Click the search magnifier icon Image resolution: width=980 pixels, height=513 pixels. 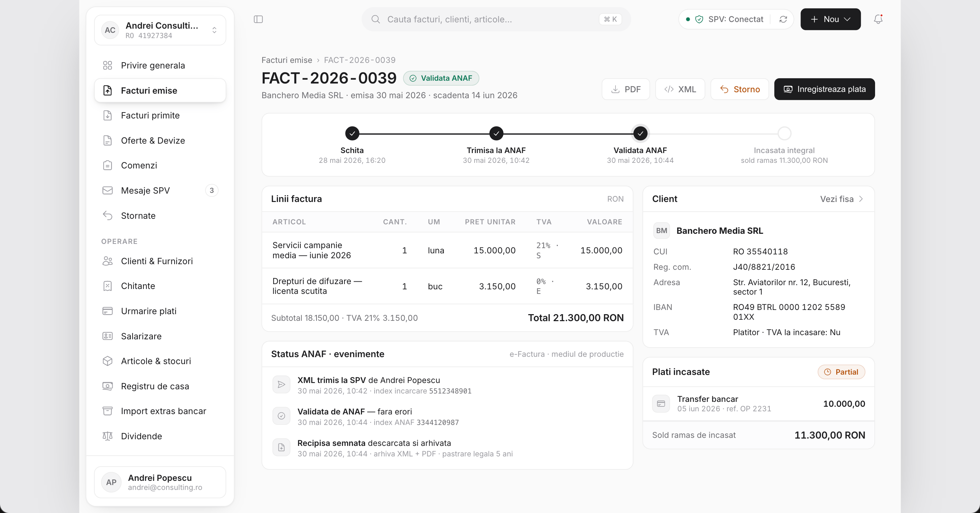(376, 19)
